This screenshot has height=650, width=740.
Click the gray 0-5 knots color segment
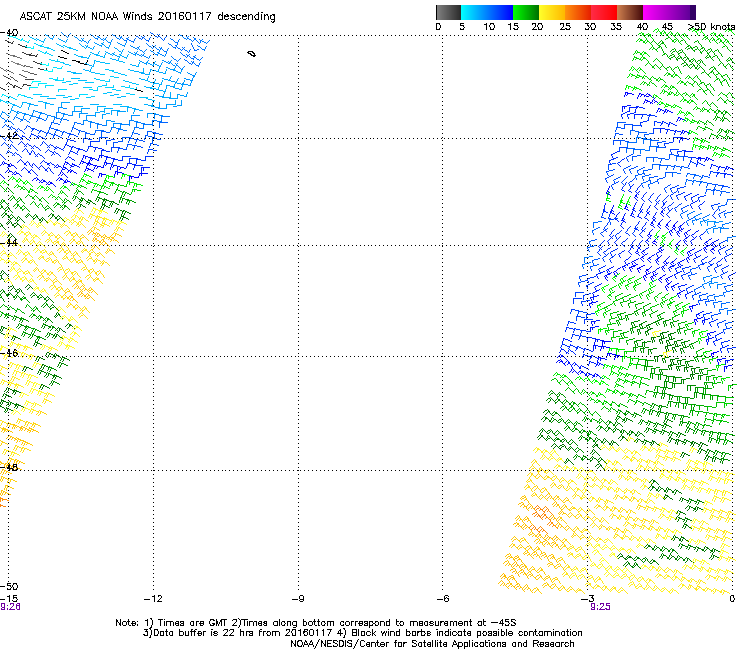click(x=448, y=12)
